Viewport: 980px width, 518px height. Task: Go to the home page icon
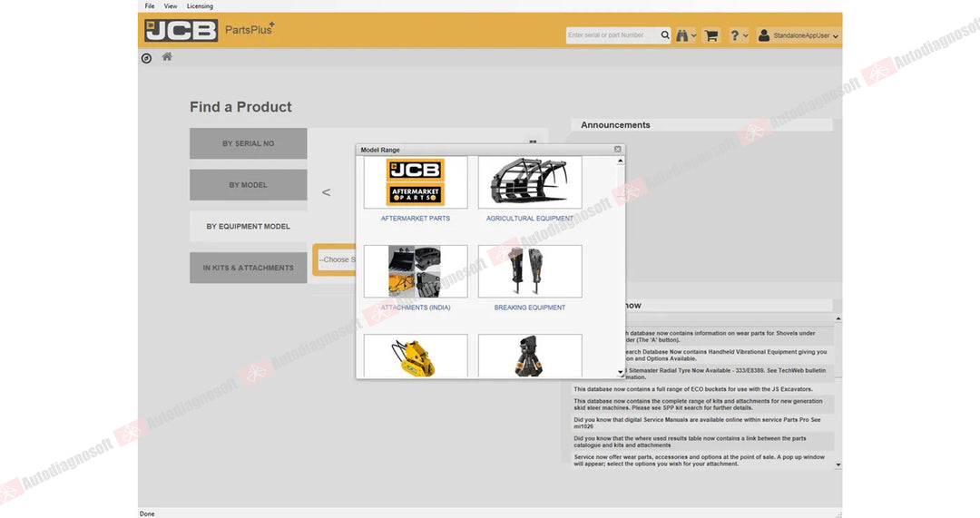tap(167, 57)
